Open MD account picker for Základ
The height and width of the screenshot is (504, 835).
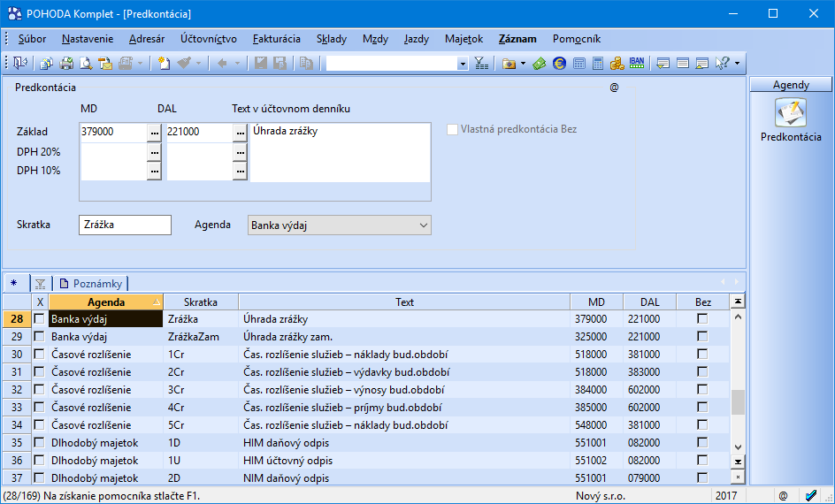(x=154, y=132)
